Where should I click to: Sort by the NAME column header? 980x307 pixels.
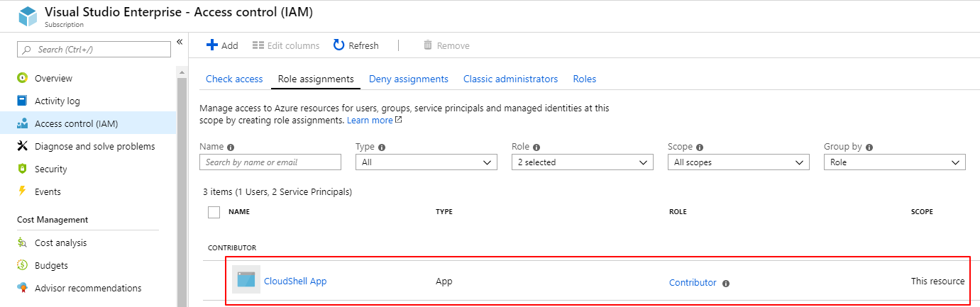click(238, 212)
